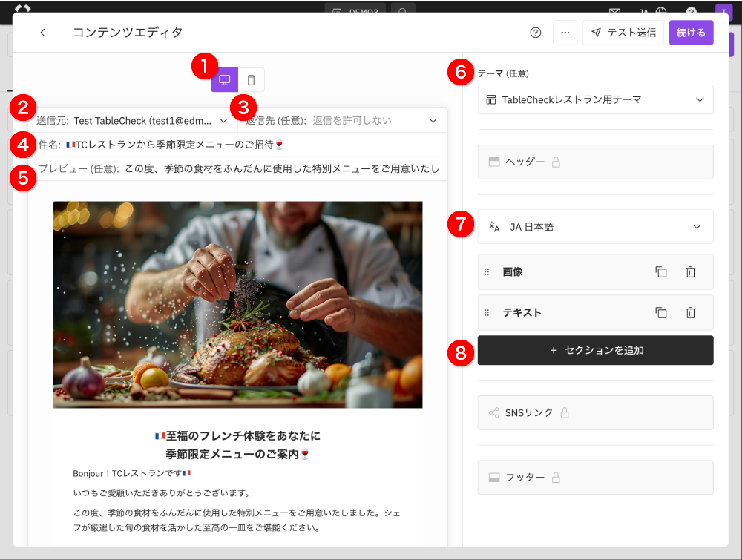Viewport: 742px width, 560px height.
Task: Click the SNSリンク share icon
Action: point(493,413)
